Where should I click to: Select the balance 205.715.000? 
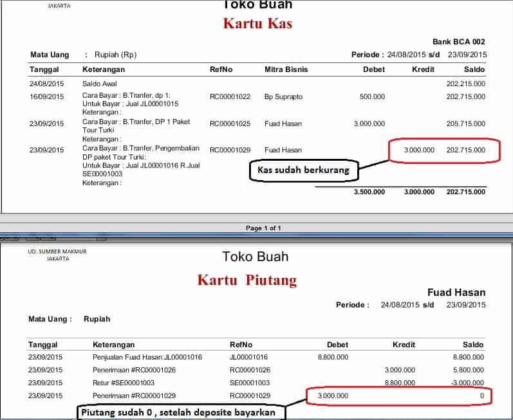[465, 123]
